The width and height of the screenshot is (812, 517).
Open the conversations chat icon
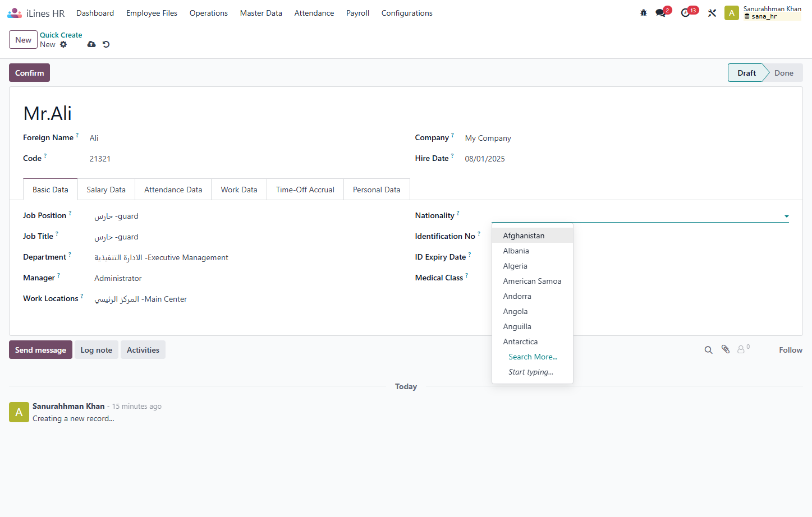[x=660, y=13]
